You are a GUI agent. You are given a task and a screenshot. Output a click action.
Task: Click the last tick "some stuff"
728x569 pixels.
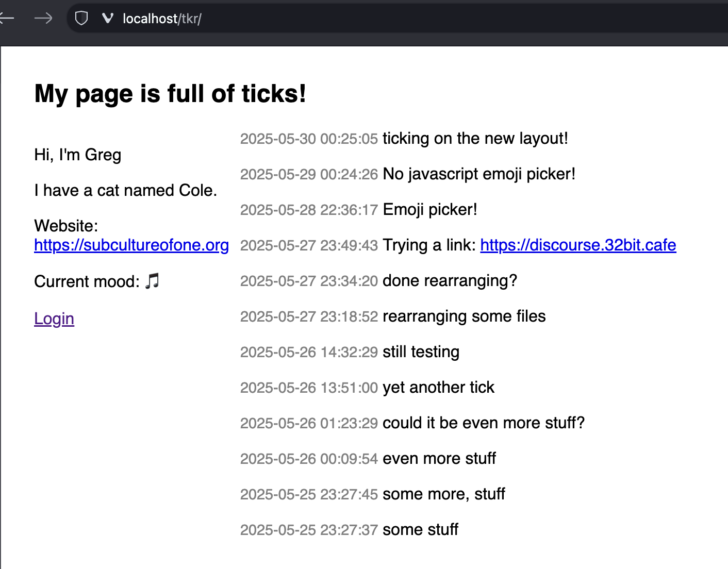pyautogui.click(x=420, y=529)
